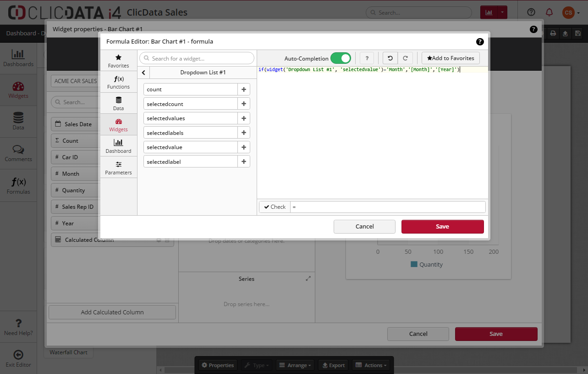
Task: Click plus icon beside selectedlabels
Action: tap(244, 133)
